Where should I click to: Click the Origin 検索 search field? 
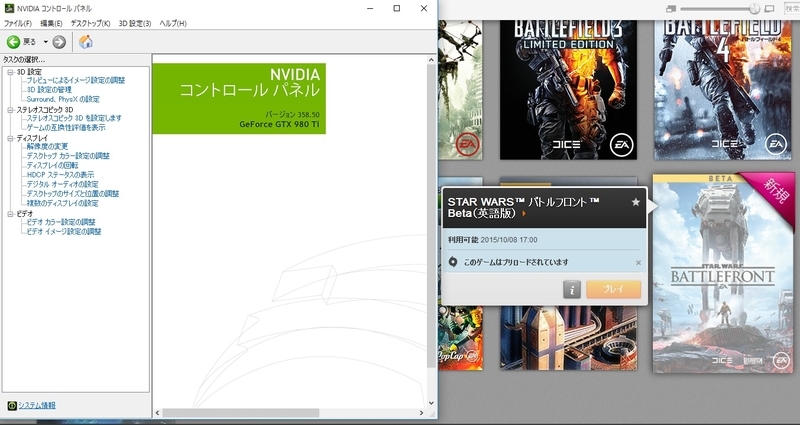click(791, 9)
